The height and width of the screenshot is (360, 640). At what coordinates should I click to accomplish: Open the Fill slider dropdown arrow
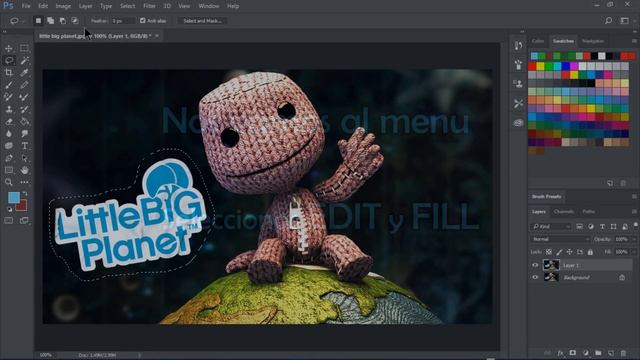click(x=634, y=252)
